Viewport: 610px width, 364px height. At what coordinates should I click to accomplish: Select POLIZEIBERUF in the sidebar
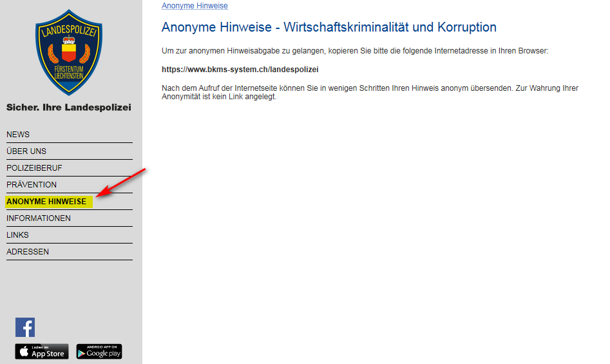point(34,168)
